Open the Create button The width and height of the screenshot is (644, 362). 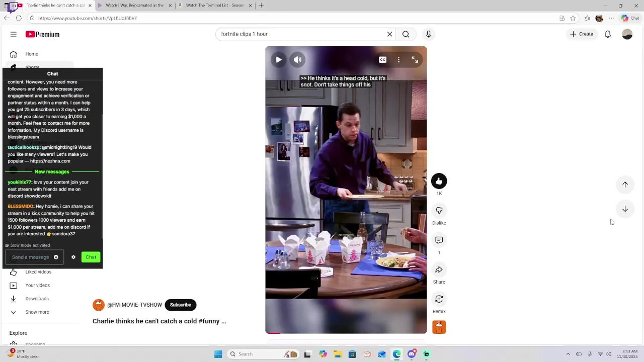point(582,34)
